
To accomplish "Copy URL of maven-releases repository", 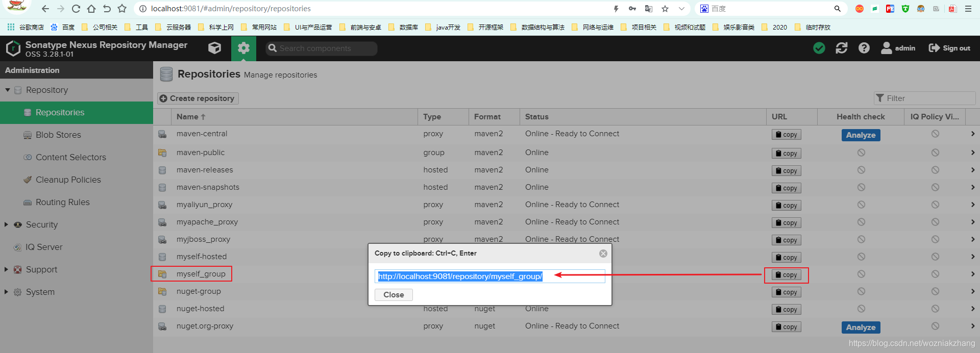I will pyautogui.click(x=786, y=171).
